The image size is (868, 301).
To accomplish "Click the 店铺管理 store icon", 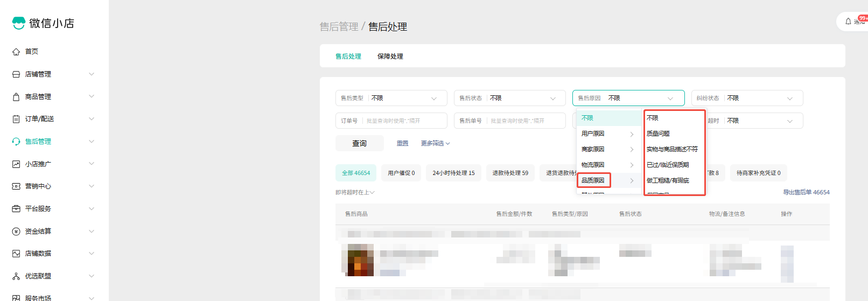I will click(16, 74).
